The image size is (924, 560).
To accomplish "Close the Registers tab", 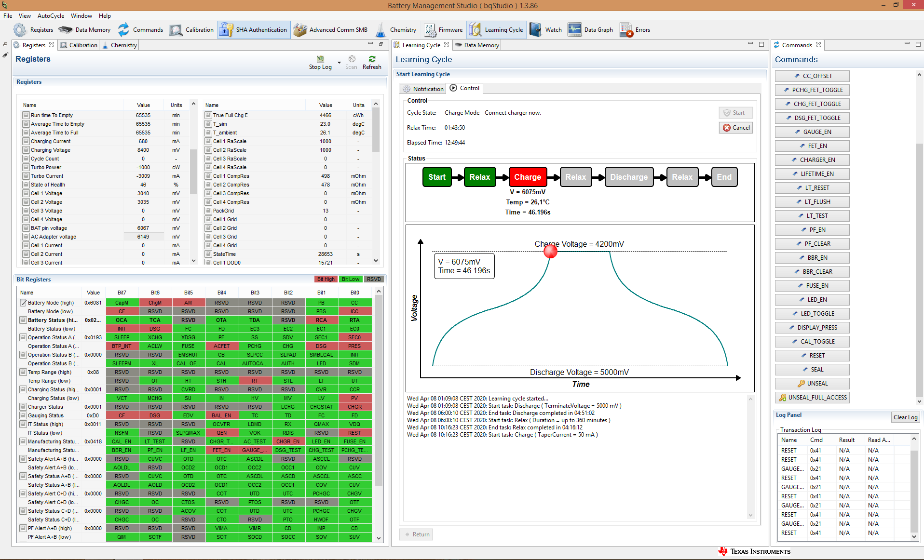I will point(52,45).
